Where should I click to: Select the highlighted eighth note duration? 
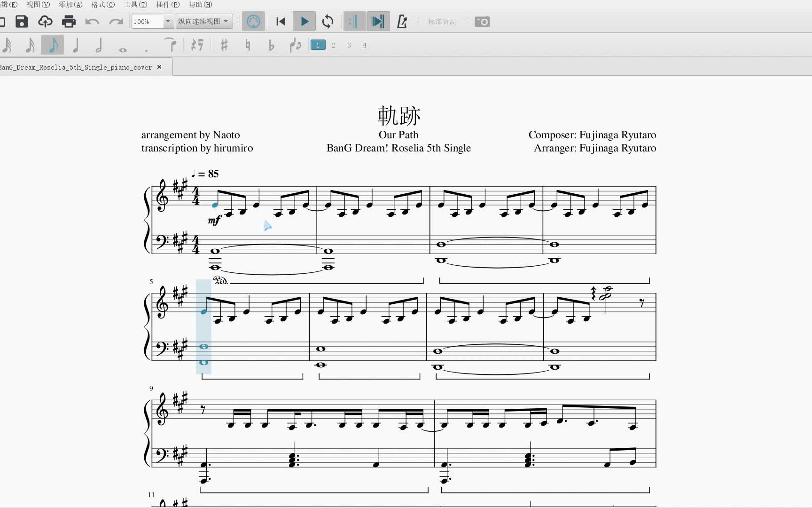[53, 45]
